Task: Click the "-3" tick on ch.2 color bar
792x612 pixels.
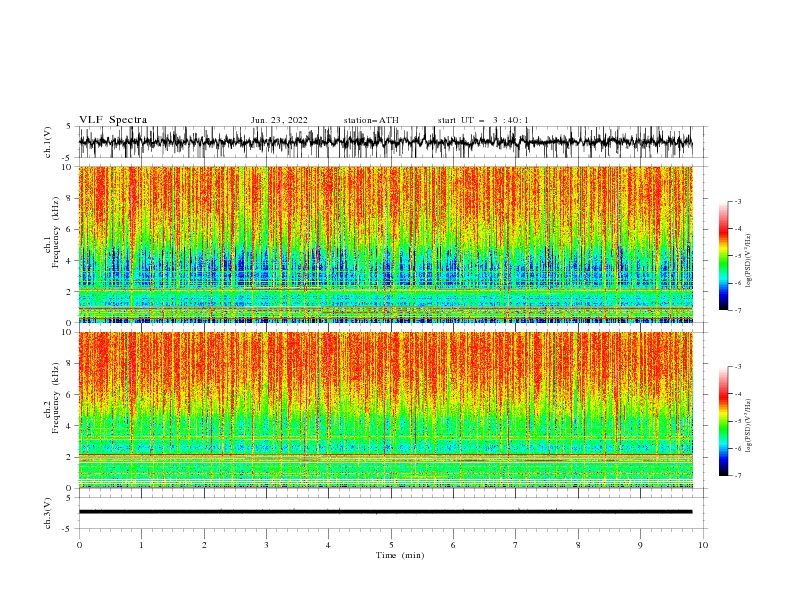Action: [737, 367]
